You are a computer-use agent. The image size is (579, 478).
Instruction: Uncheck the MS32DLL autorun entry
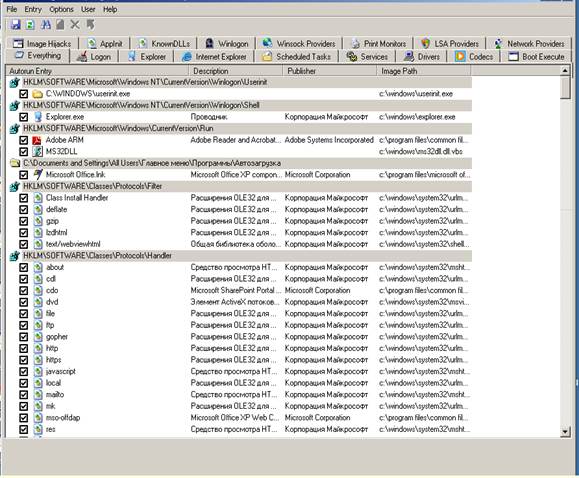(x=24, y=152)
